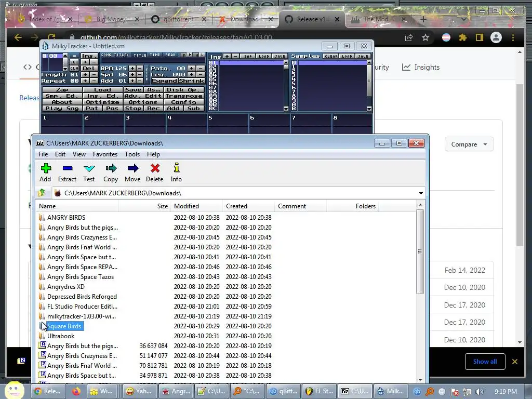Switch song display to PEAK in MilkyTracker

pyautogui.click(x=170, y=55)
